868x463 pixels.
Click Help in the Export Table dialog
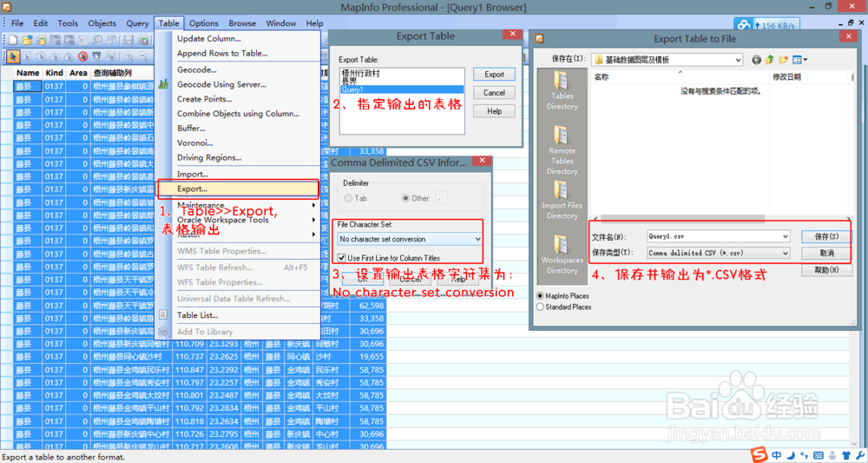495,111
